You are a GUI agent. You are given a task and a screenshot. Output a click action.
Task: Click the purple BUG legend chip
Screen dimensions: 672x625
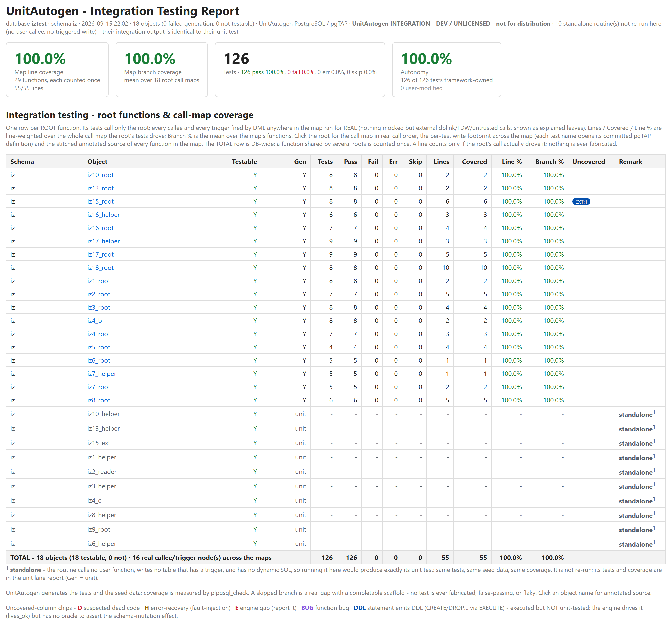(x=307, y=608)
